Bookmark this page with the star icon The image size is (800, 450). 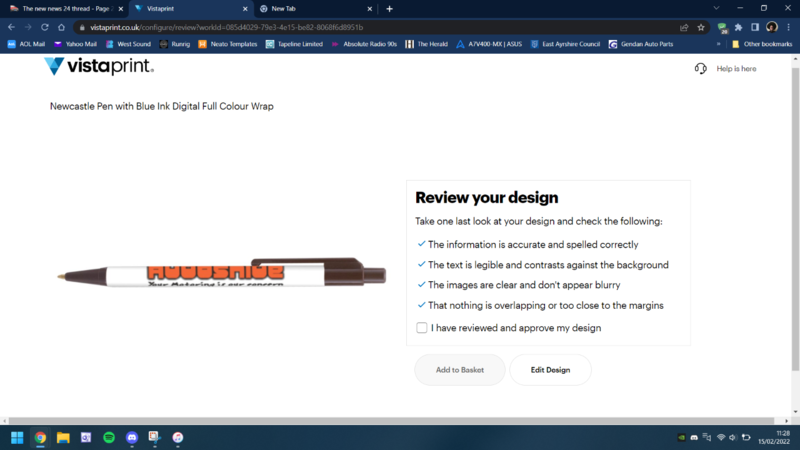[x=701, y=27]
